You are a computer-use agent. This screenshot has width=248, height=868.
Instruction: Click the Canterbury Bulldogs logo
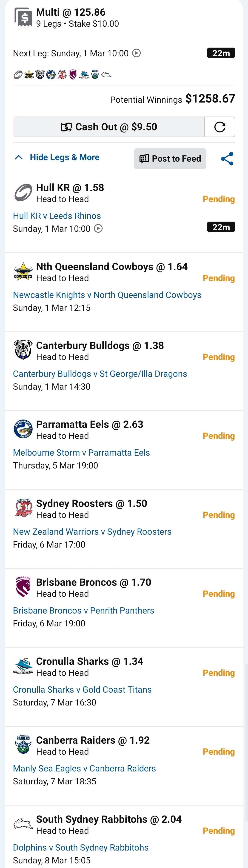pos(23,350)
